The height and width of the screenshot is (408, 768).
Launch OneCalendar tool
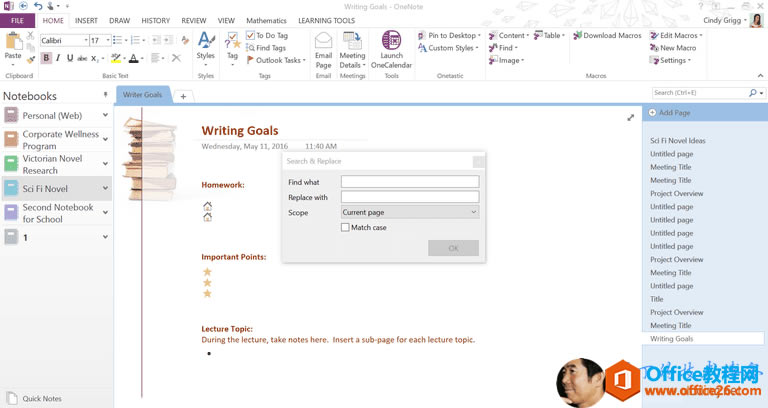[391, 49]
